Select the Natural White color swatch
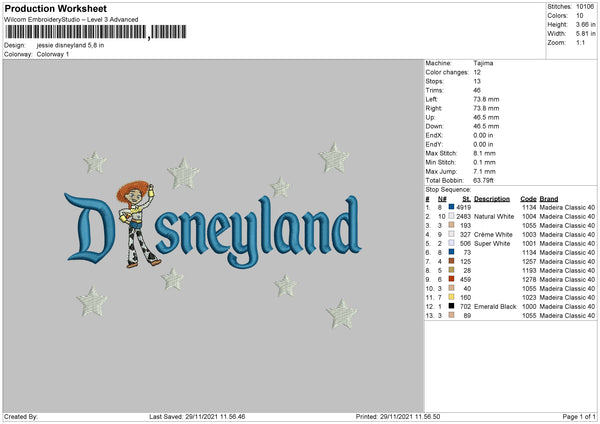The image size is (600, 424). [x=452, y=216]
